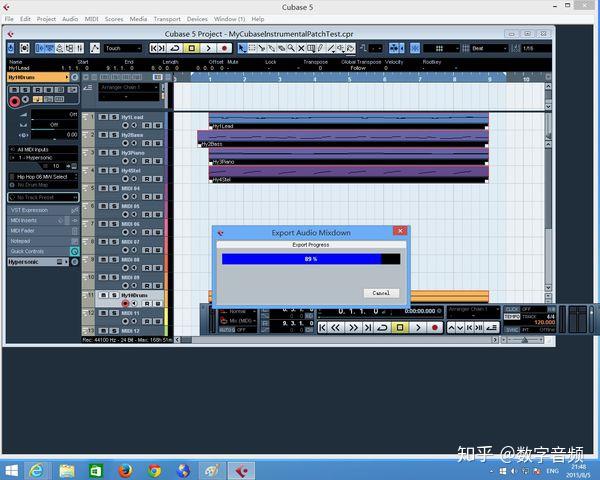Image resolution: width=600 pixels, height=480 pixels.
Task: Toggle Cycle button in Transport panel
Action: coord(382,328)
